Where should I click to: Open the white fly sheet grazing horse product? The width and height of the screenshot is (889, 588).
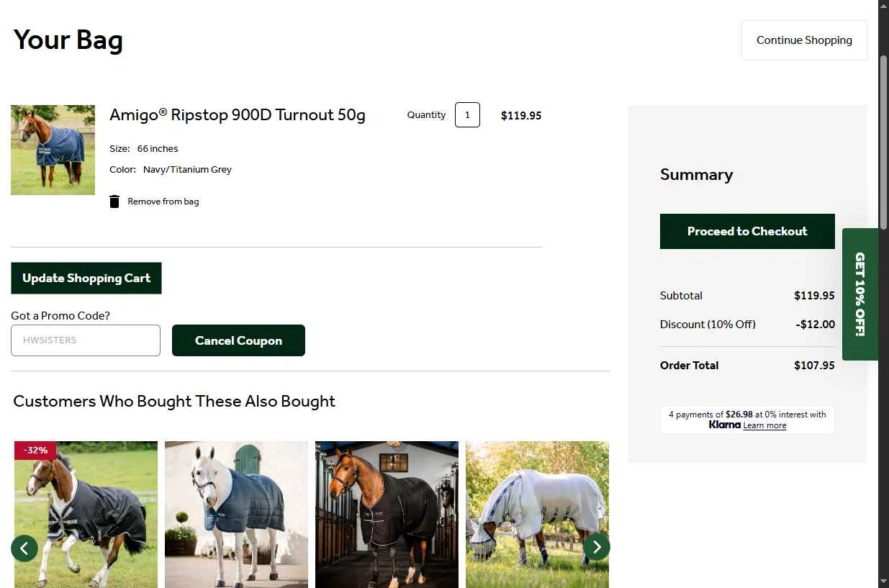tap(537, 515)
